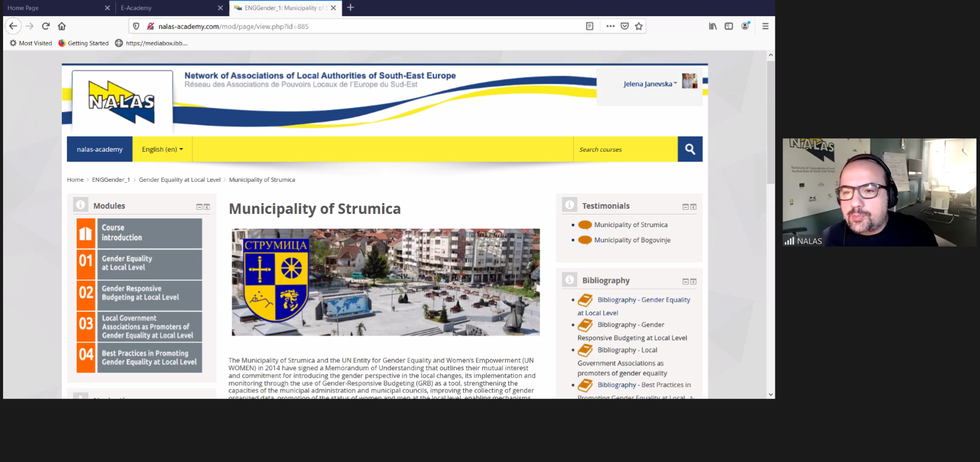
Task: Click module 04 number icon
Action: point(86,357)
